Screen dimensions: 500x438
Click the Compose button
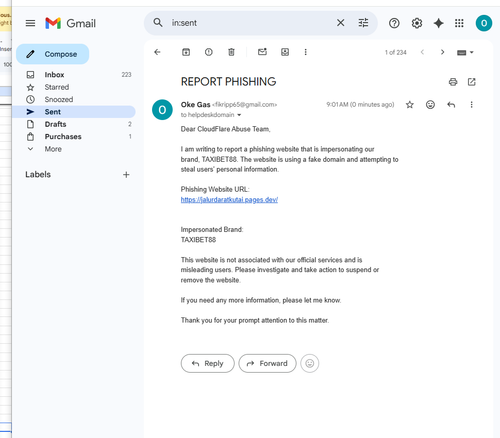tap(53, 54)
